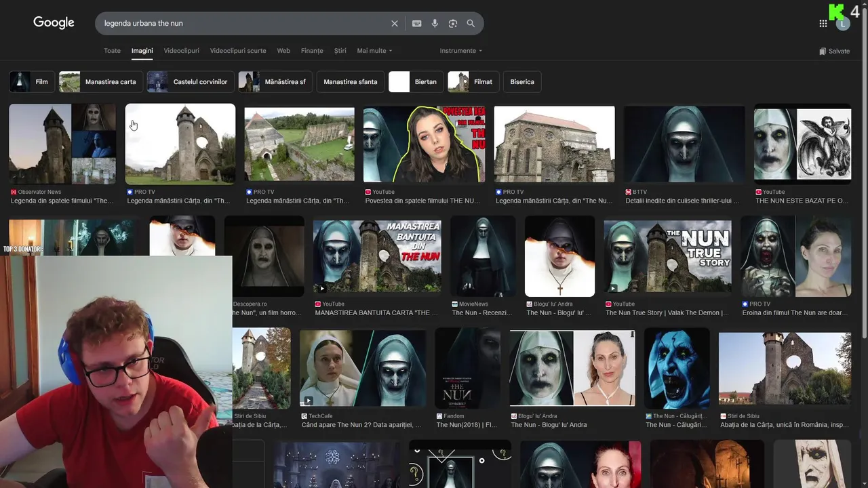868x488 pixels.
Task: Start voice search with the microphone icon
Action: [x=435, y=24]
